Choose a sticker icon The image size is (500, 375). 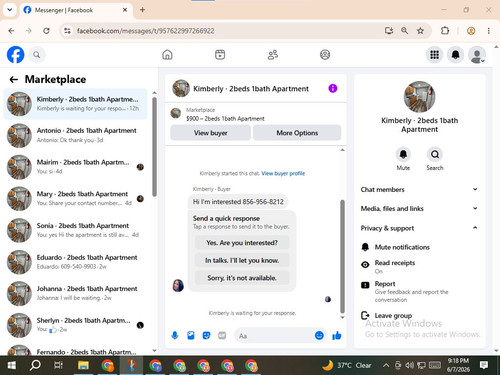(206, 335)
